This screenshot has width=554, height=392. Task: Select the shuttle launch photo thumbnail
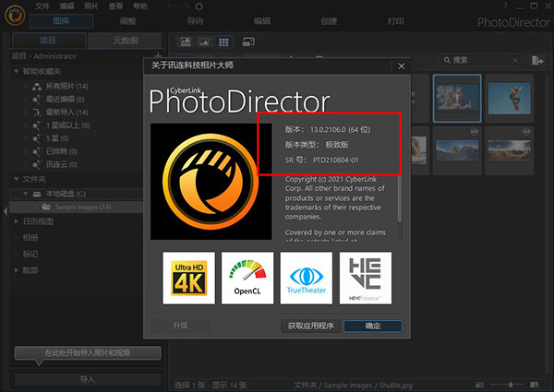tap(457, 98)
